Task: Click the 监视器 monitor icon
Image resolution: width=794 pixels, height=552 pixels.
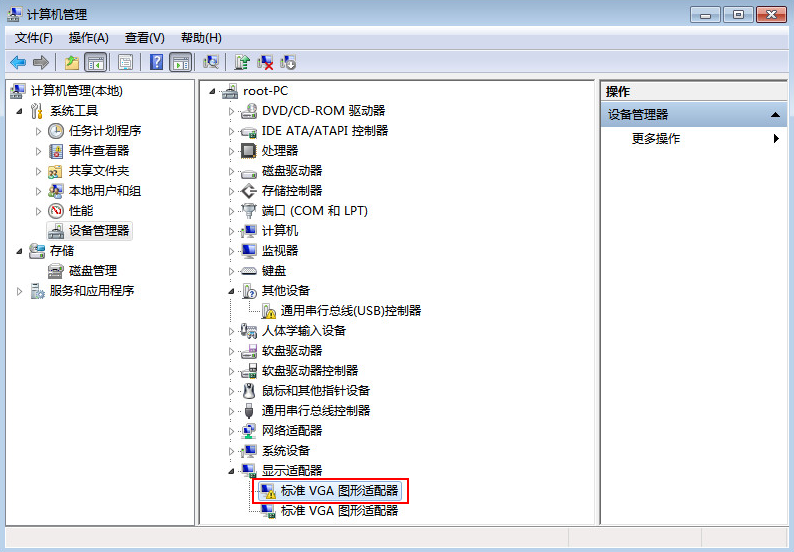Action: (249, 251)
